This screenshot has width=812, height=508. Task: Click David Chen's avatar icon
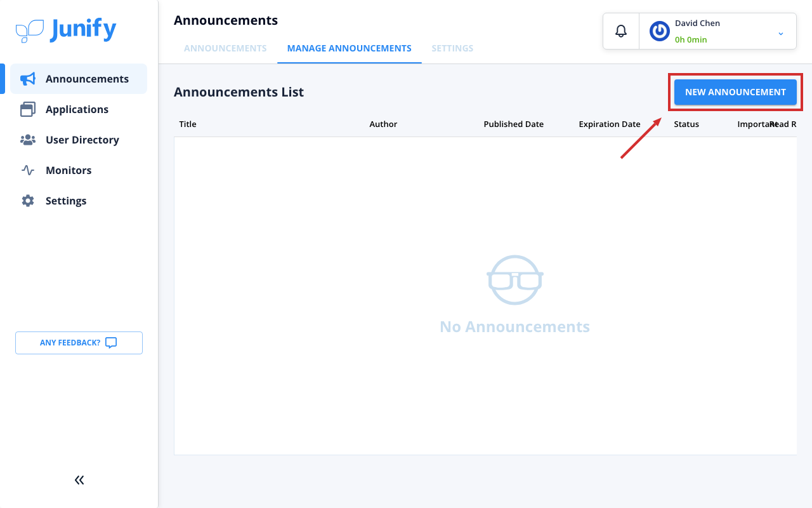pyautogui.click(x=660, y=31)
